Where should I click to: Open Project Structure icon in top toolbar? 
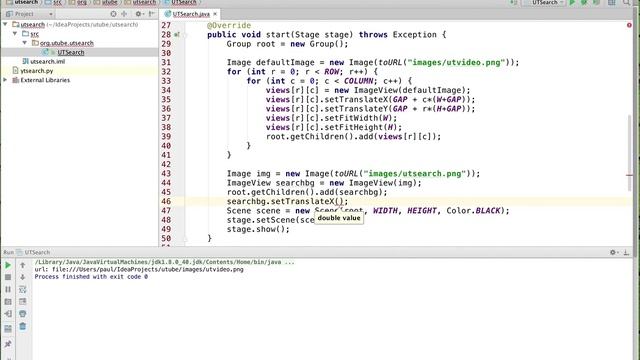click(611, 2)
